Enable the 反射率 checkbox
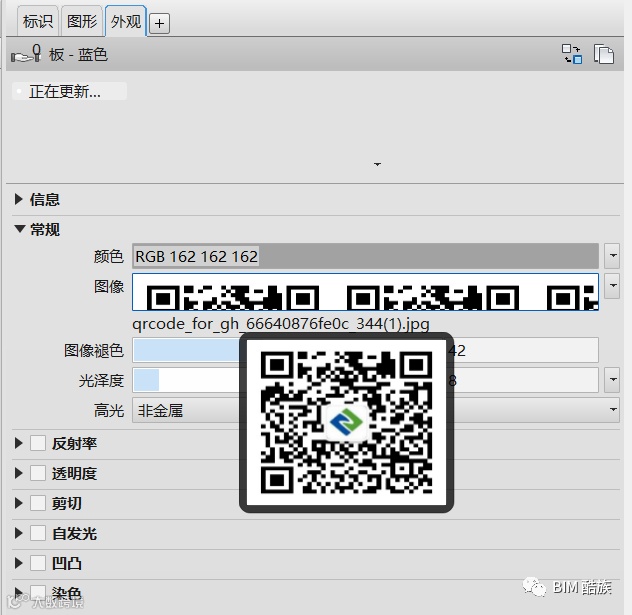 [38, 443]
